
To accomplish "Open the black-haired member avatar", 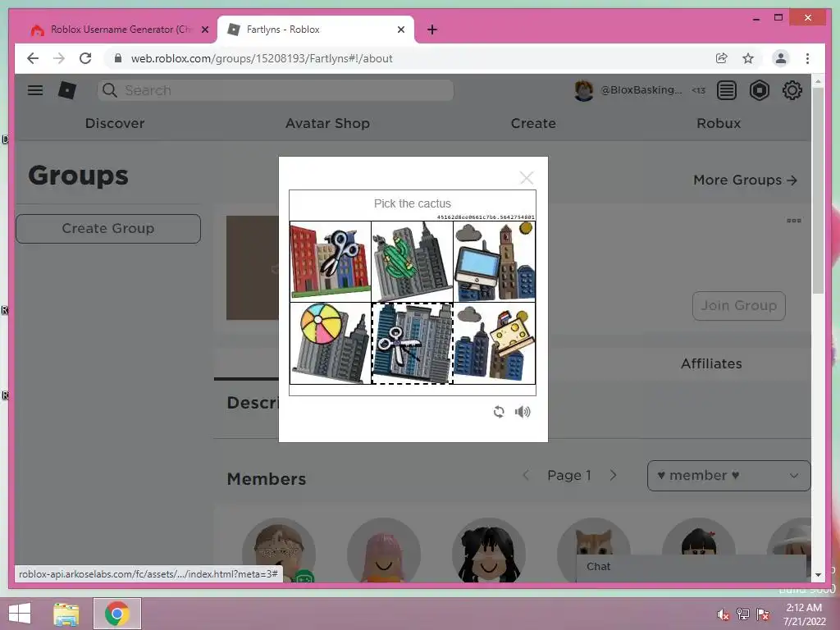I will point(489,550).
